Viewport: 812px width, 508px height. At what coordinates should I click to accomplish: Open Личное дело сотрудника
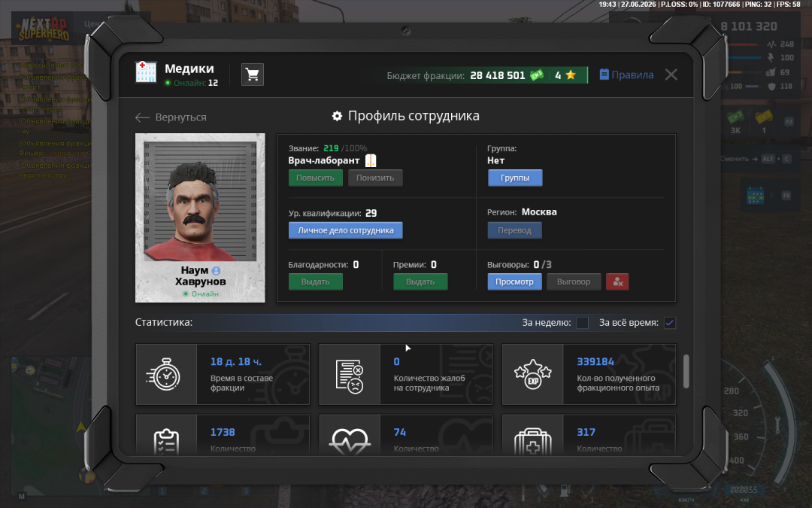coord(345,230)
